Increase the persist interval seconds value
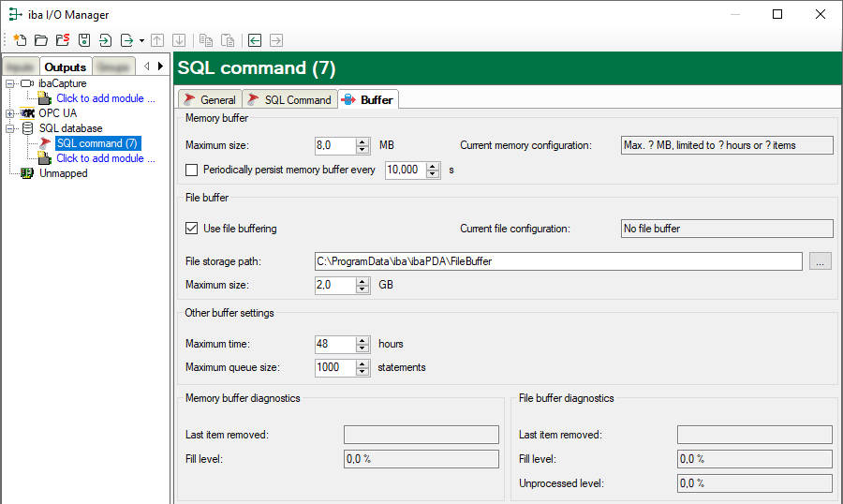Screen dimensions: 843x504 433,166
